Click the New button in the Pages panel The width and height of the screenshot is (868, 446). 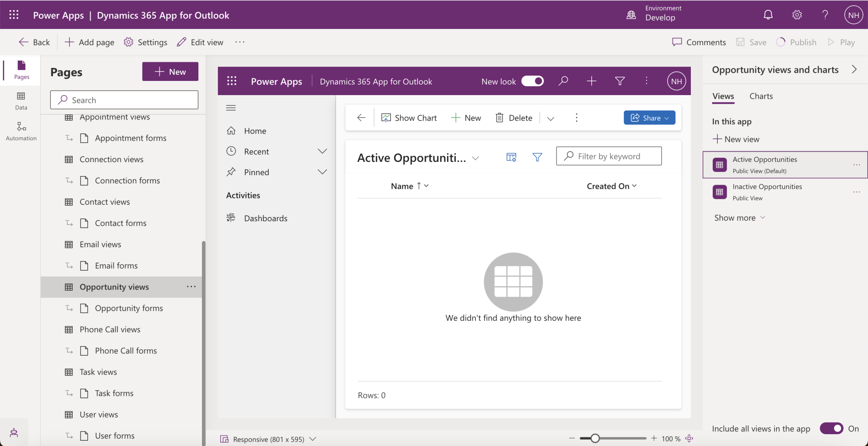(x=170, y=72)
